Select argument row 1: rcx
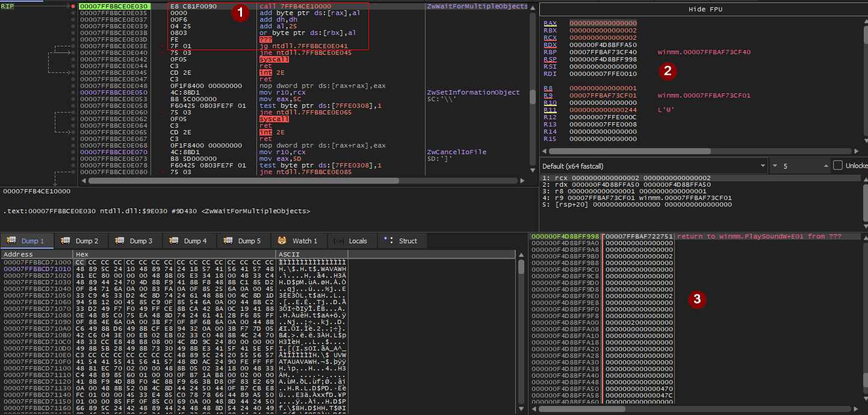Screen dimensions: 868x415 [x=701, y=178]
